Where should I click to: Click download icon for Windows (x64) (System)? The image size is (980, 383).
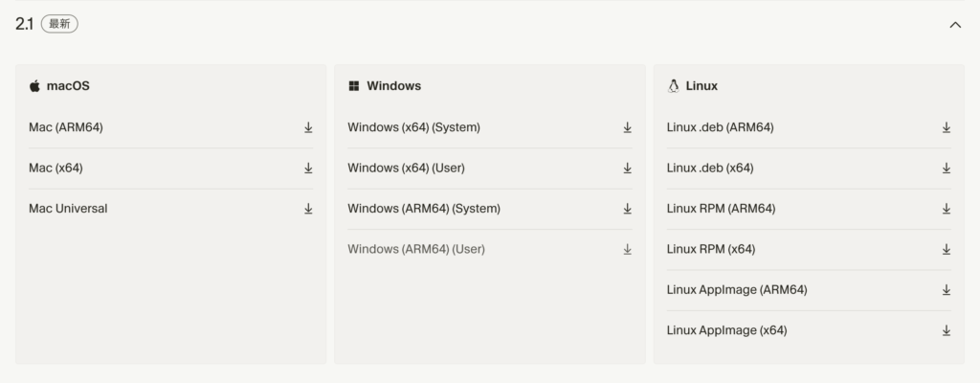click(x=628, y=127)
